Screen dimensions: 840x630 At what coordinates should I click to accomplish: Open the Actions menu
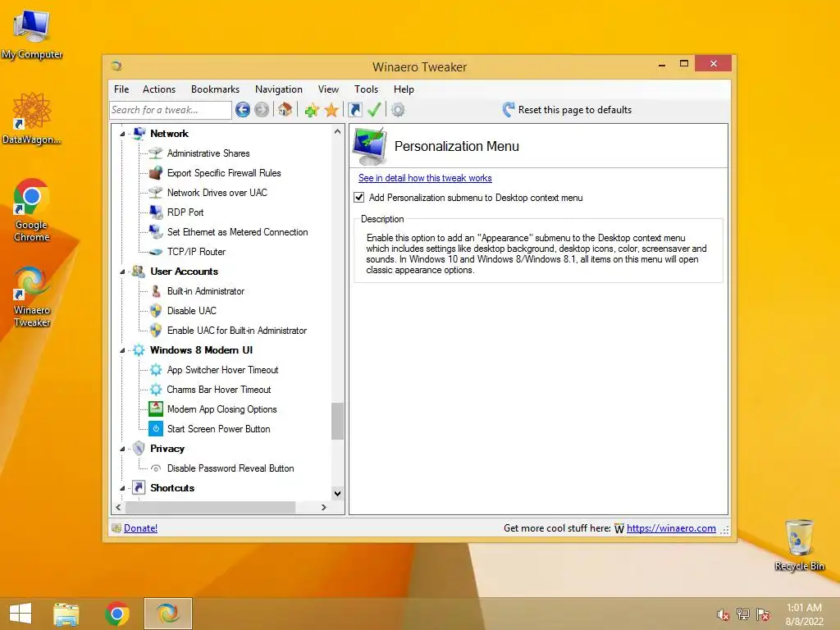[159, 89]
